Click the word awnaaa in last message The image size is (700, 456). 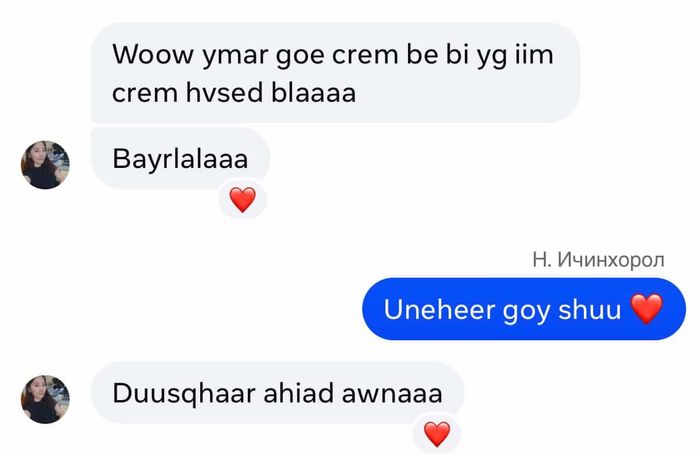(x=392, y=393)
